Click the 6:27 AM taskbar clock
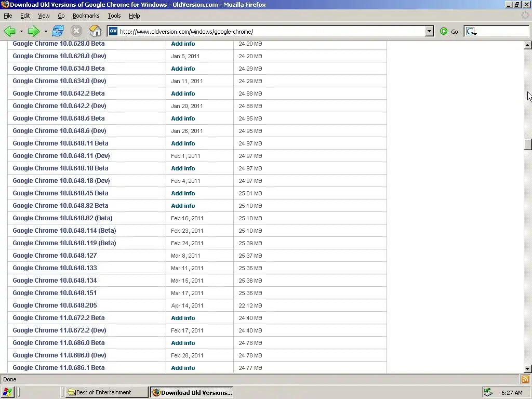 click(x=512, y=393)
